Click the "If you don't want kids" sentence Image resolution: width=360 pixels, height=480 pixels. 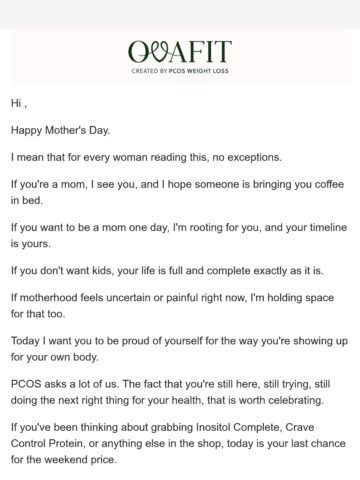tap(167, 271)
